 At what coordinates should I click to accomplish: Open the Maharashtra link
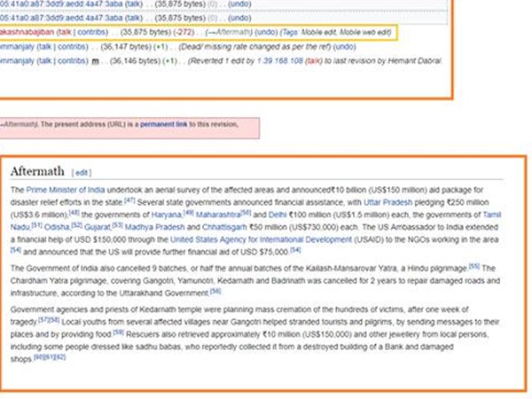click(x=212, y=215)
